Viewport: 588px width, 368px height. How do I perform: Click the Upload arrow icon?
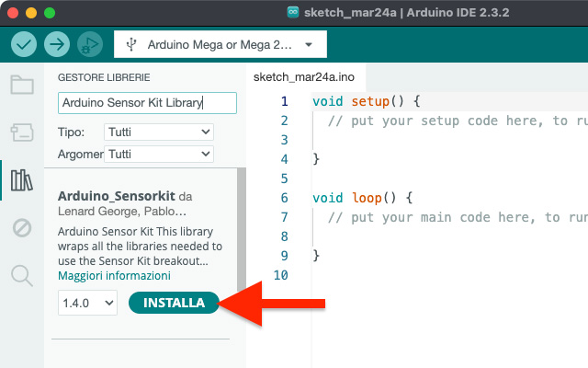[57, 43]
